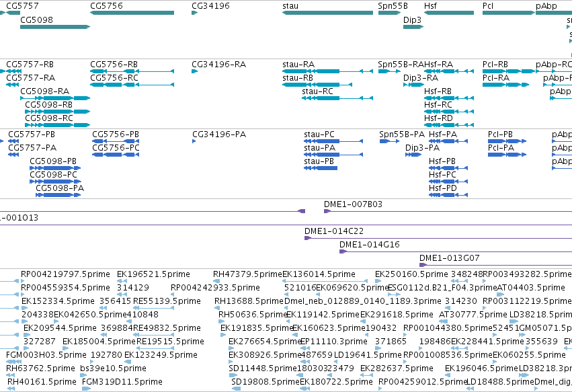572x392 pixels.
Task: Select the SD19808.5prime EST feature
Action: tap(236, 389)
